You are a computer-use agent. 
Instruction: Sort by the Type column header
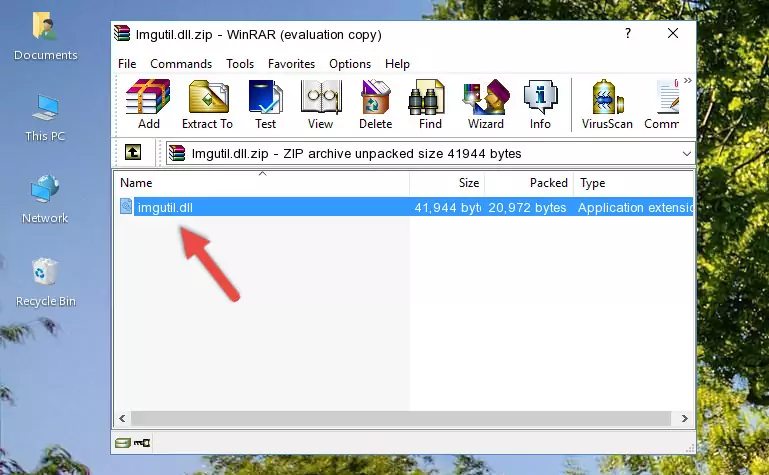click(634, 183)
